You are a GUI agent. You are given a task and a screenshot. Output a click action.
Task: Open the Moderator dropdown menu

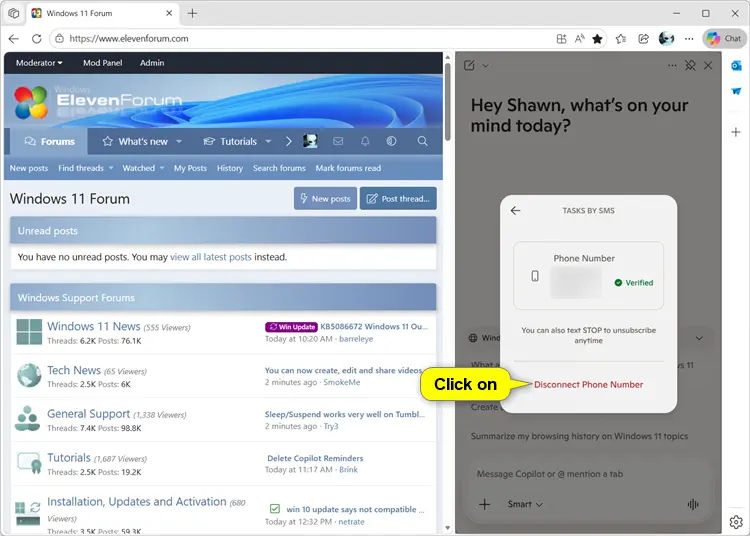point(39,63)
